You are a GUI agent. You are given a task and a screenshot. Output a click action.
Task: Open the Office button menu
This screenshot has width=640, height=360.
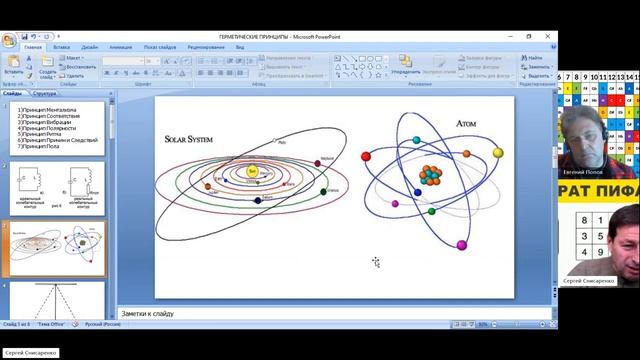point(9,40)
